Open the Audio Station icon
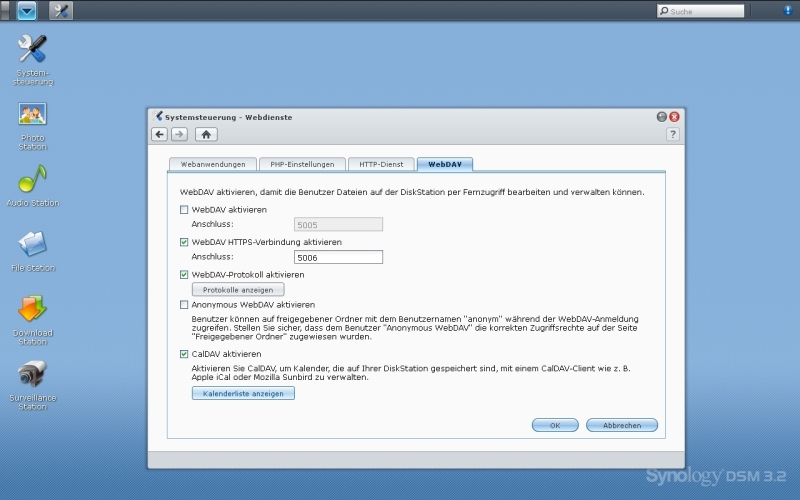 click(x=33, y=180)
